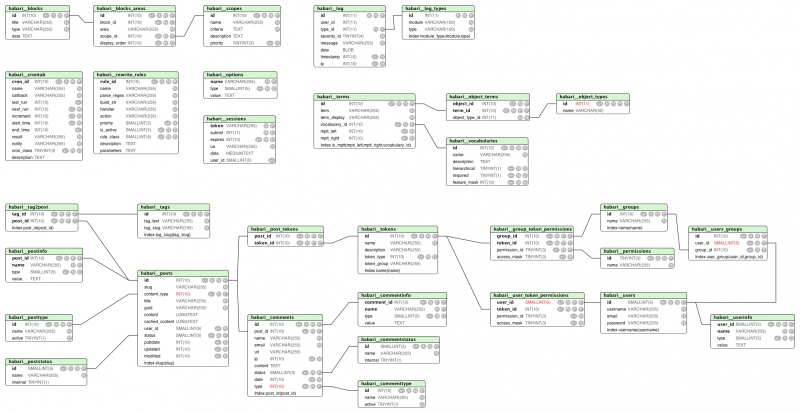Select severity_id field in habari__log

349,36
